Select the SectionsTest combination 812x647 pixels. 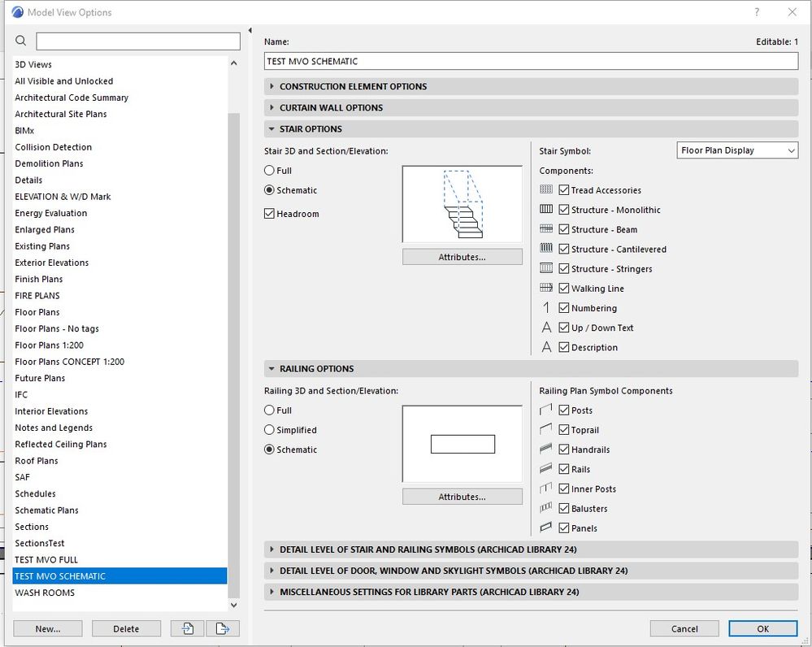(119, 543)
